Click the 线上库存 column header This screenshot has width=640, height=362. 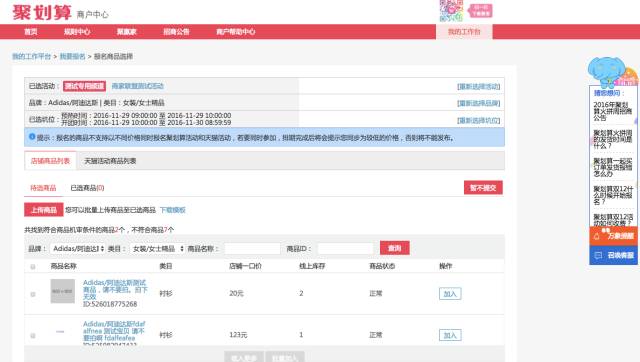(312, 266)
